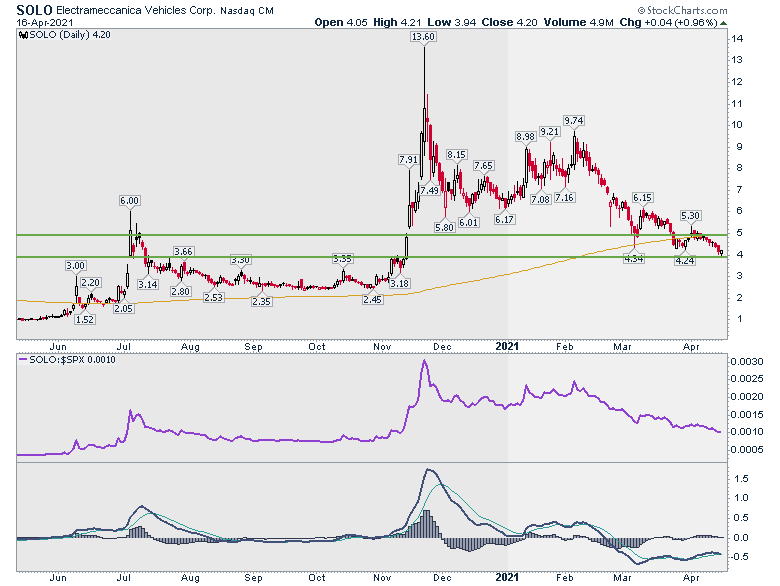Click the High 4.21 value
This screenshot has width=780, height=586.
coord(397,22)
